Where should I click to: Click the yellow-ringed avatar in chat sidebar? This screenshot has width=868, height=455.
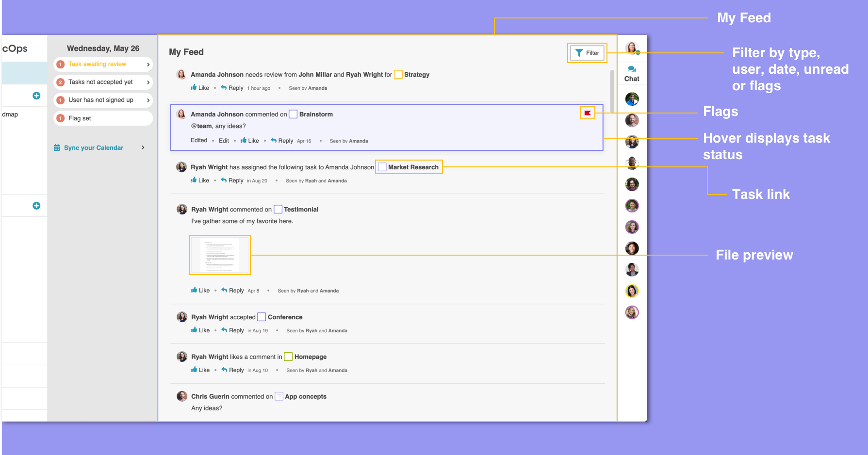631,291
